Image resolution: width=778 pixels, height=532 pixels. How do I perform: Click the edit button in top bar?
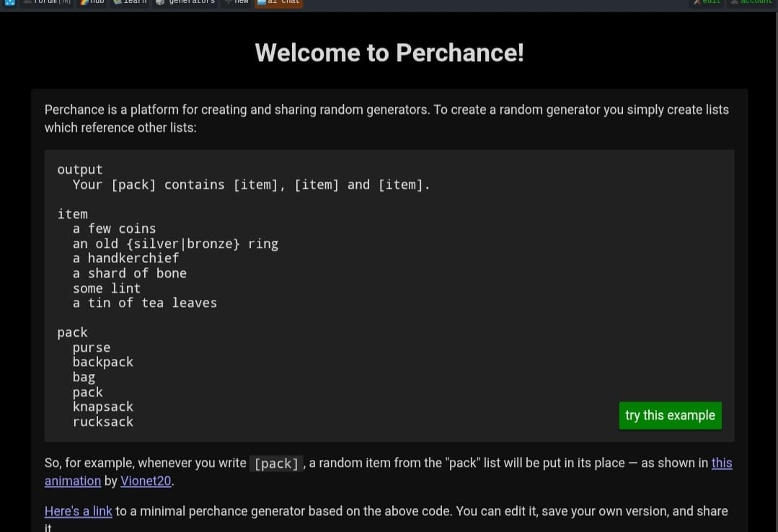tap(707, 2)
